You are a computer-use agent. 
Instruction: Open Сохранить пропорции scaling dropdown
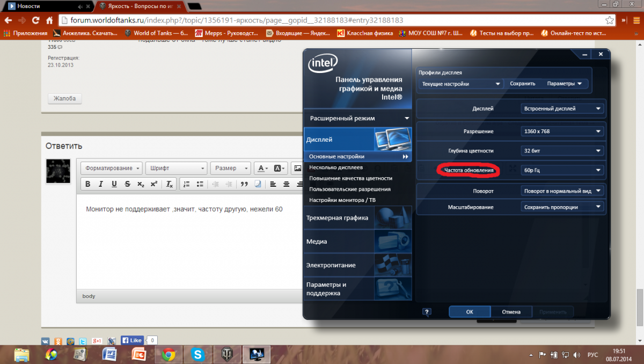(562, 207)
